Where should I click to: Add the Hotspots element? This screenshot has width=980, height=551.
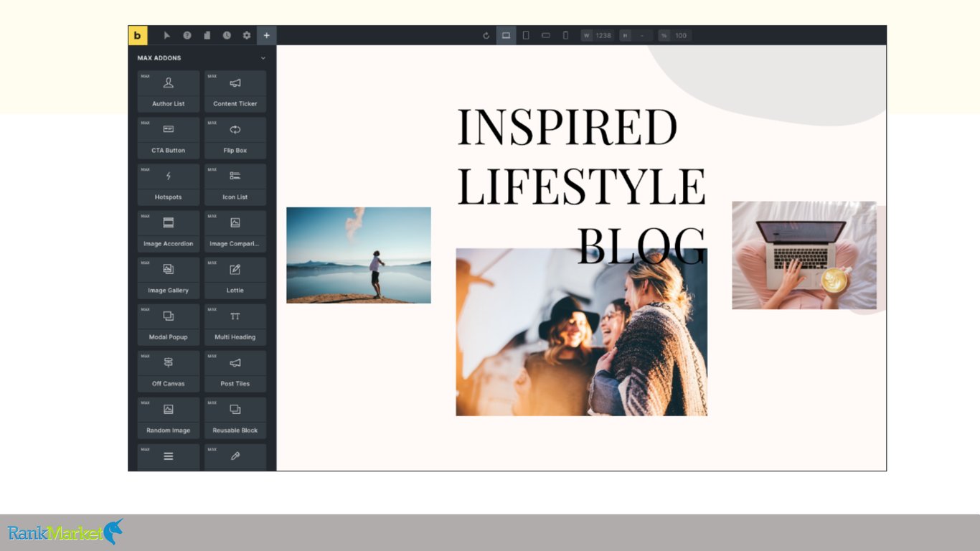[x=169, y=184]
